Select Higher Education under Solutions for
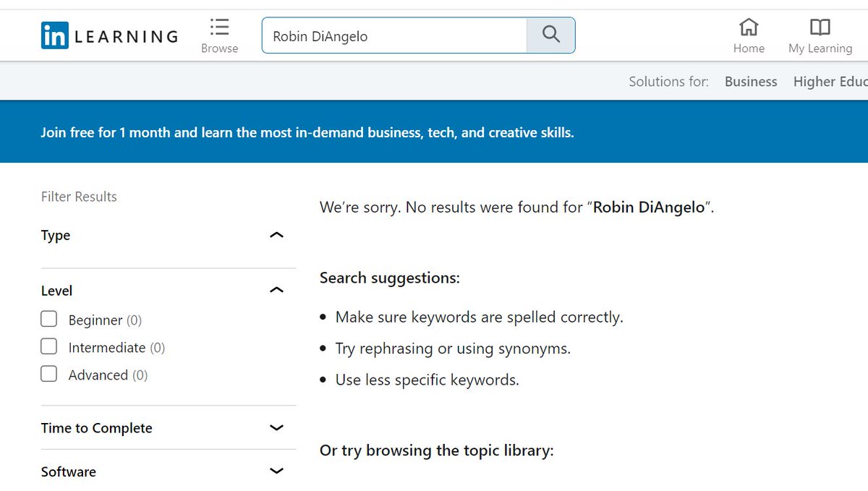868x491 pixels. [x=830, y=81]
